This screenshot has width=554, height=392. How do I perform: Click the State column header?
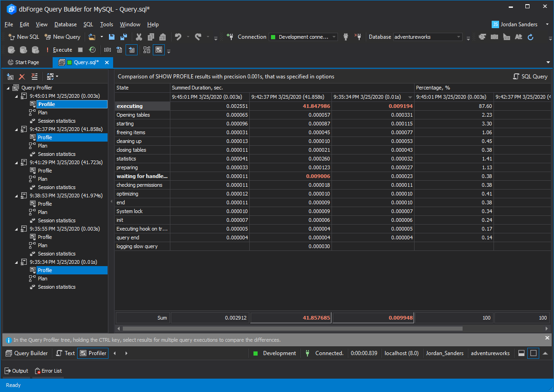click(x=142, y=88)
